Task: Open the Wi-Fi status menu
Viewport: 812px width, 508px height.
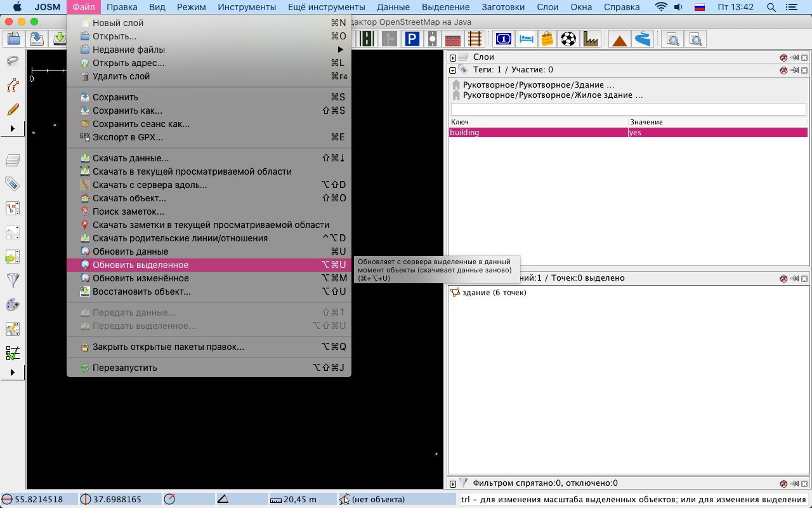Action: 661,7
